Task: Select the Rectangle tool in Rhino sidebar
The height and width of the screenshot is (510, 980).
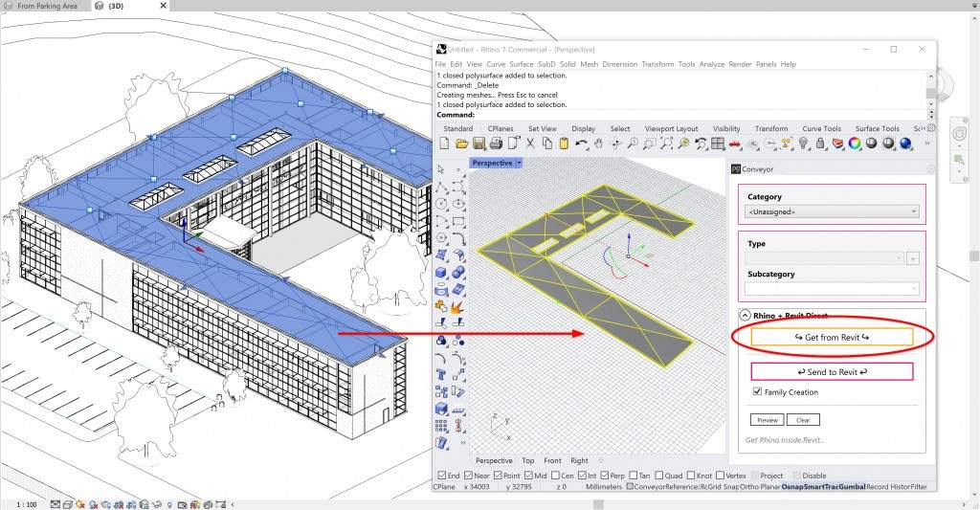Action: [x=458, y=221]
